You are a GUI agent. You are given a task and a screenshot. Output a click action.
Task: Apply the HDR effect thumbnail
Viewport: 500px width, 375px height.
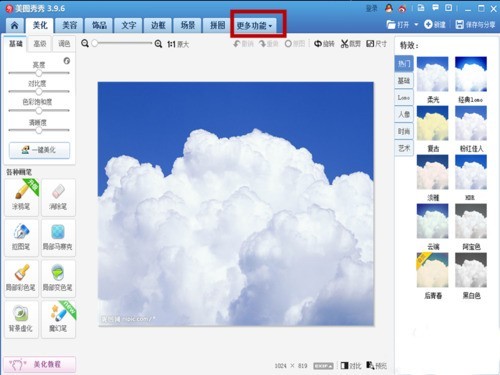click(471, 172)
